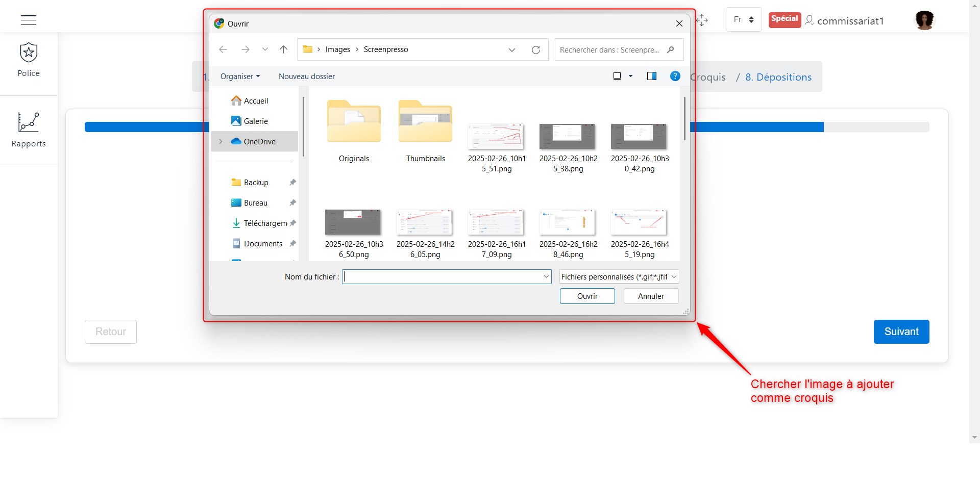Expand the address bar path dropdown
The height and width of the screenshot is (483, 980).
click(x=512, y=49)
